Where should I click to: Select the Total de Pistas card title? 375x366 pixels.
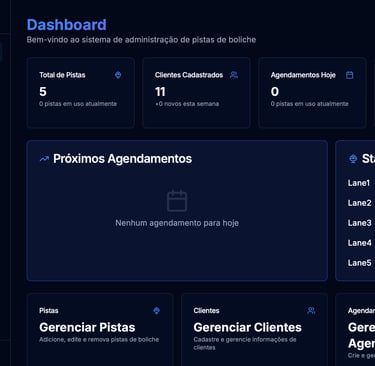[62, 75]
